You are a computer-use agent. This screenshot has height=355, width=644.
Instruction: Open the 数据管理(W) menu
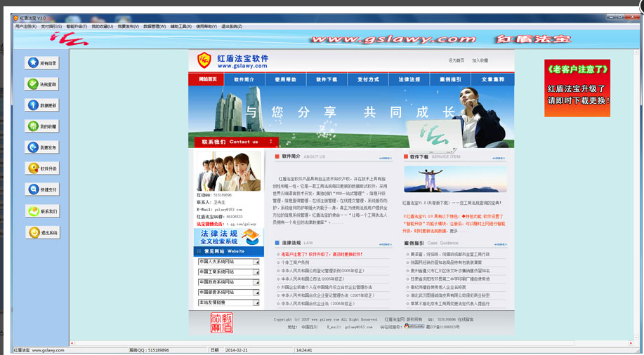[155, 26]
